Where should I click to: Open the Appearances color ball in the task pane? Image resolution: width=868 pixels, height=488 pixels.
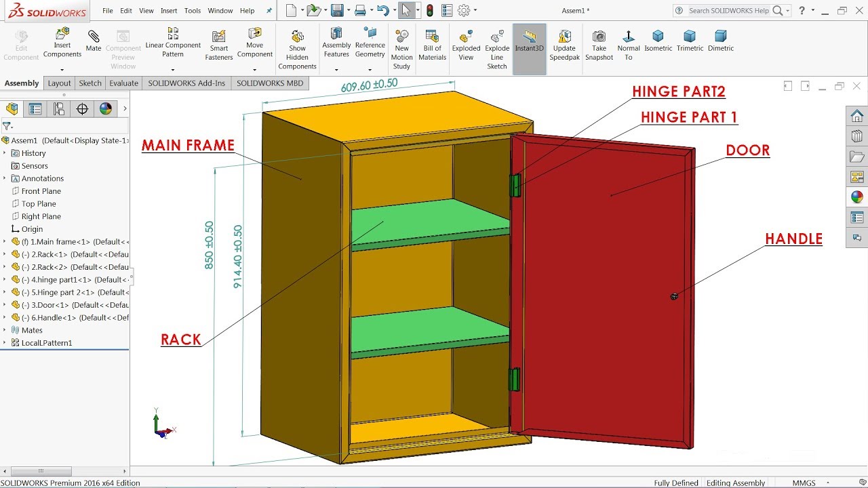[857, 197]
